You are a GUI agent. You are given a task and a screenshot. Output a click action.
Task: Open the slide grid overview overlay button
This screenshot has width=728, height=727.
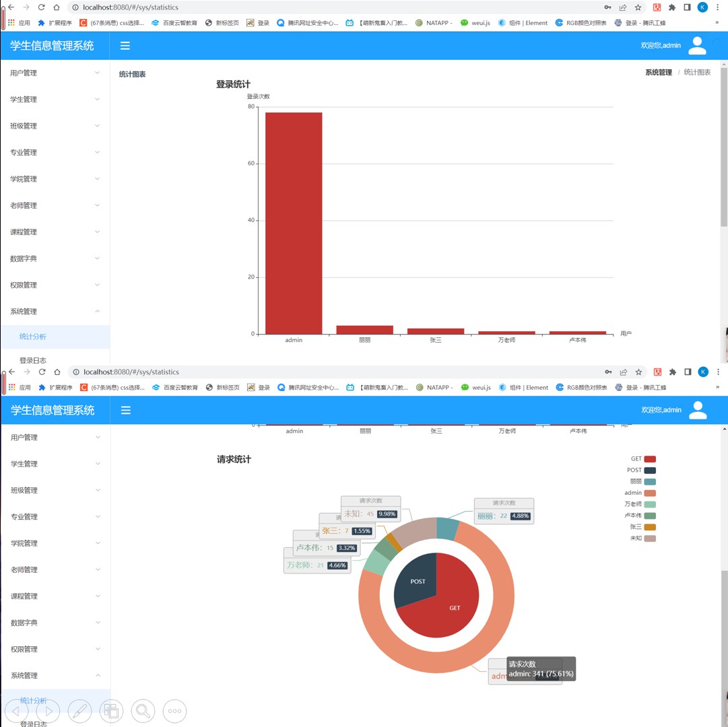click(x=111, y=711)
